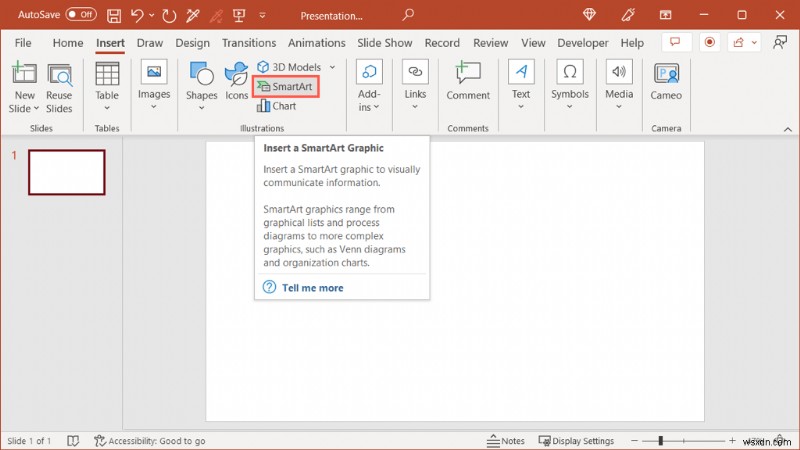Click the diamond premium icon
This screenshot has width=800, height=450.
(589, 15)
